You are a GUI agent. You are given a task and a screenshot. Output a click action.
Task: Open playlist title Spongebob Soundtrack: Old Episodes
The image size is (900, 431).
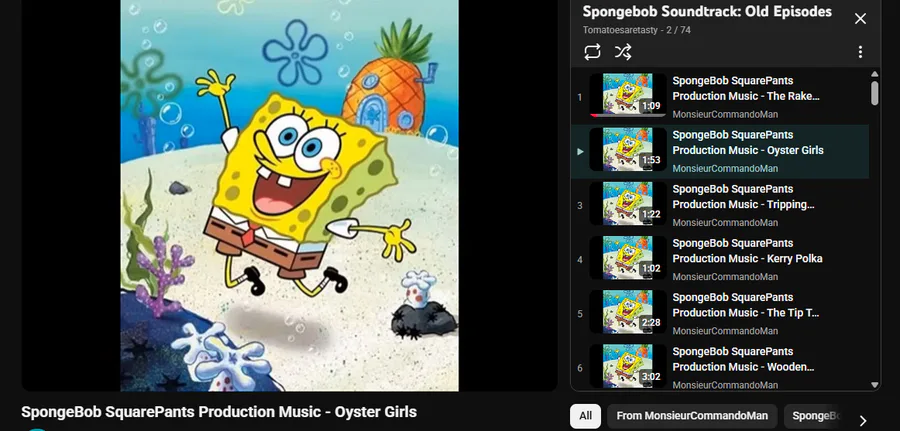(x=707, y=11)
